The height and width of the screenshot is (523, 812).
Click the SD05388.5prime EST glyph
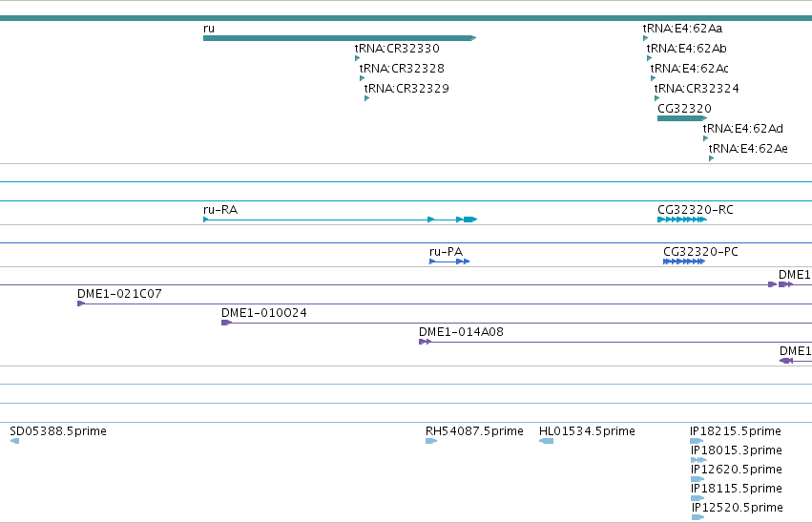14,441
